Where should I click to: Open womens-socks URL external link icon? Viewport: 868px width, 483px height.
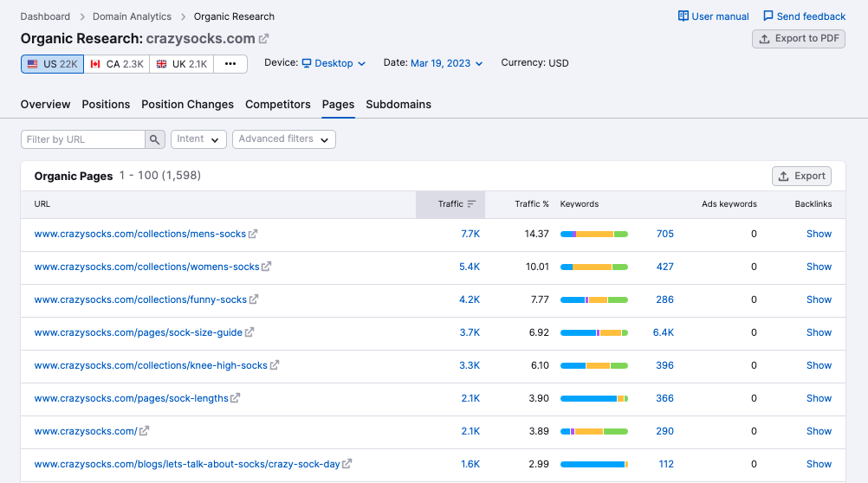(266, 267)
